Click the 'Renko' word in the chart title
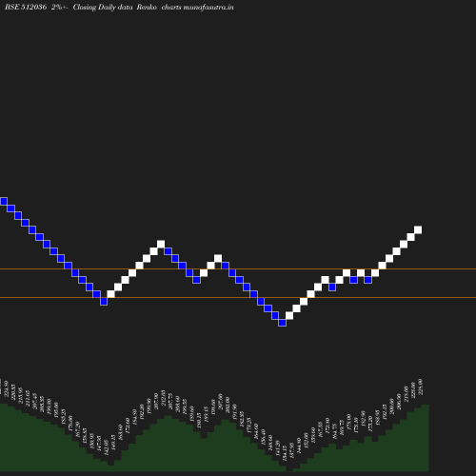This screenshot has height=476, width=476. 147,8
